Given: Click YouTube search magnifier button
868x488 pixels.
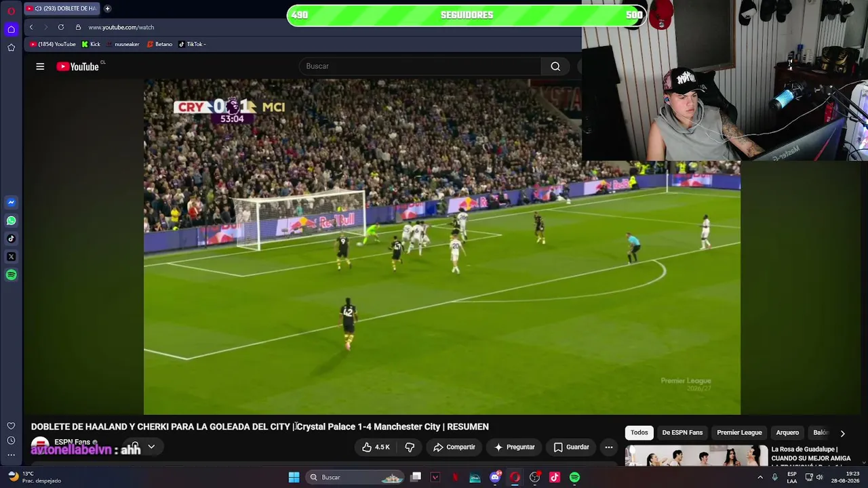Looking at the screenshot, I should [x=555, y=66].
